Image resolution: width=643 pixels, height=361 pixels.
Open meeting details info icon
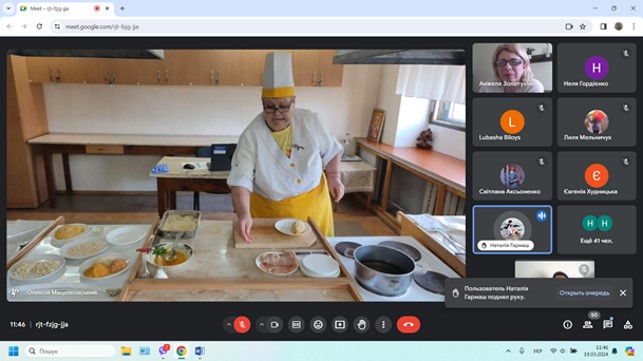[x=568, y=324]
